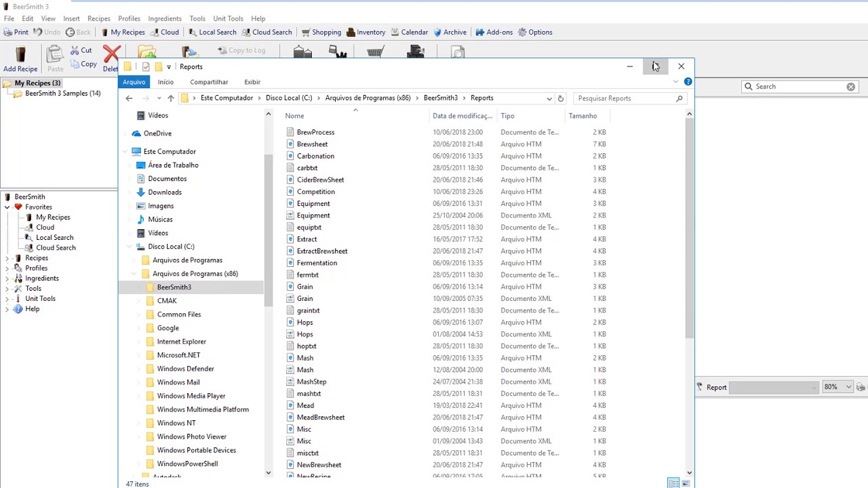The height and width of the screenshot is (488, 868).
Task: Click Cut scissors icon in BeerSmith
Action: tap(75, 51)
